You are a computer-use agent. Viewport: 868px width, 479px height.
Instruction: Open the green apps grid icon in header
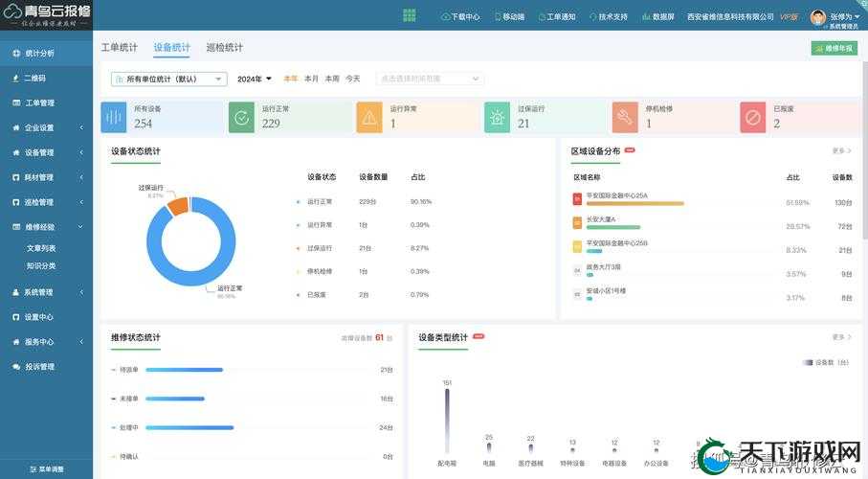409,15
